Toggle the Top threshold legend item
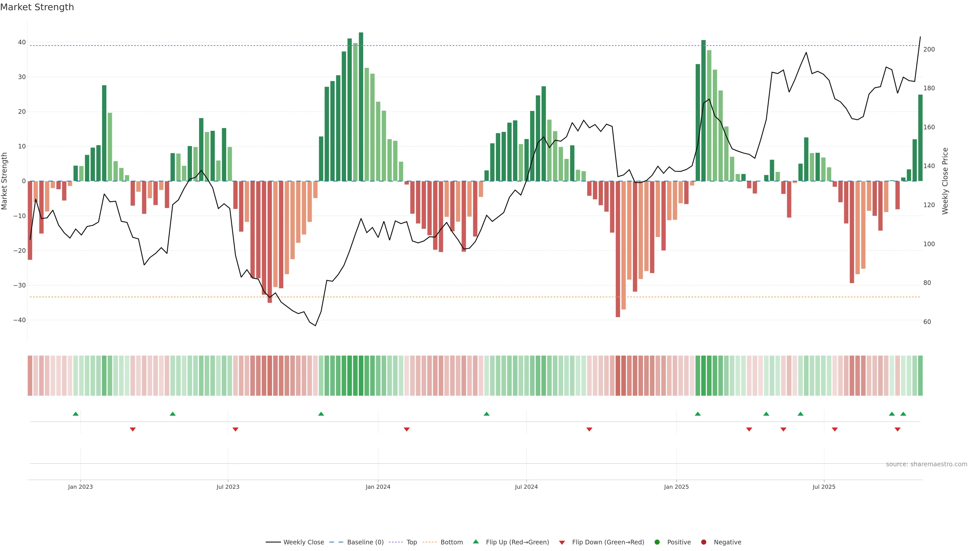The width and height of the screenshot is (980, 551). (411, 542)
